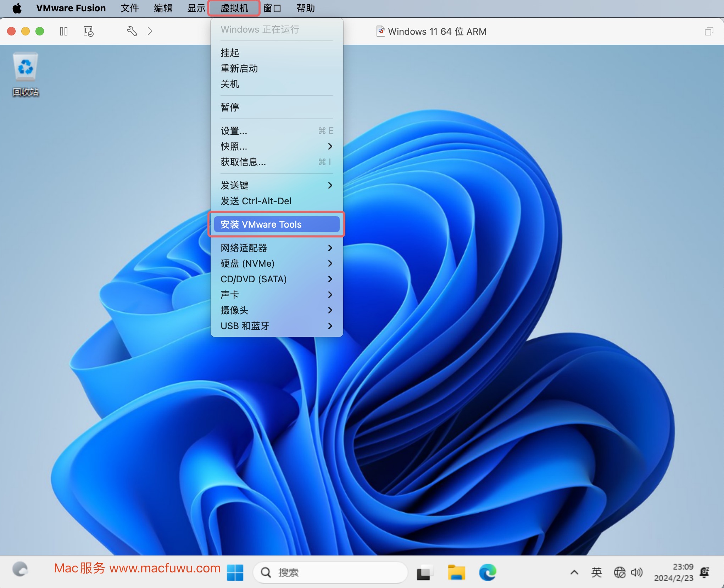This screenshot has height=588, width=724.
Task: Click the forward arrow toolbar icon
Action: 150,31
